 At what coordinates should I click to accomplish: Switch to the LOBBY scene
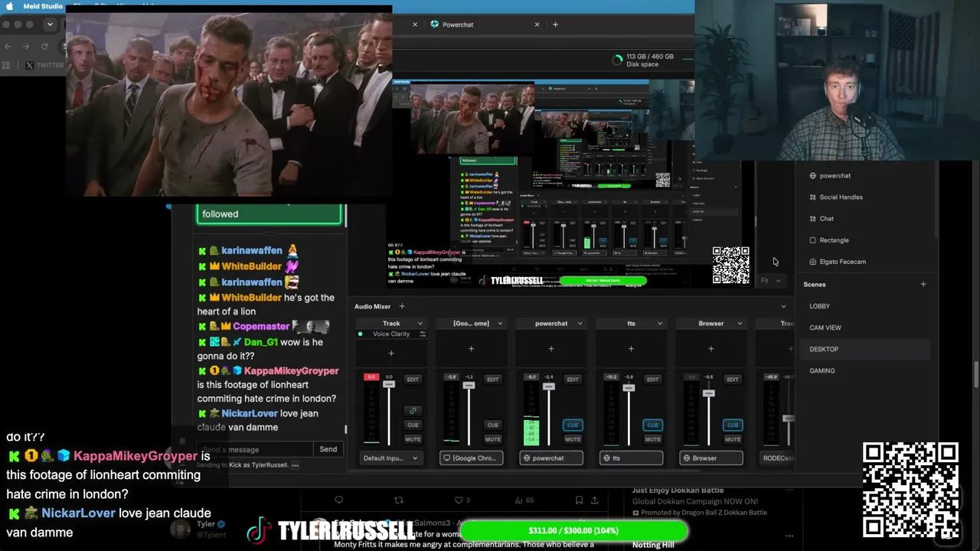tap(867, 306)
